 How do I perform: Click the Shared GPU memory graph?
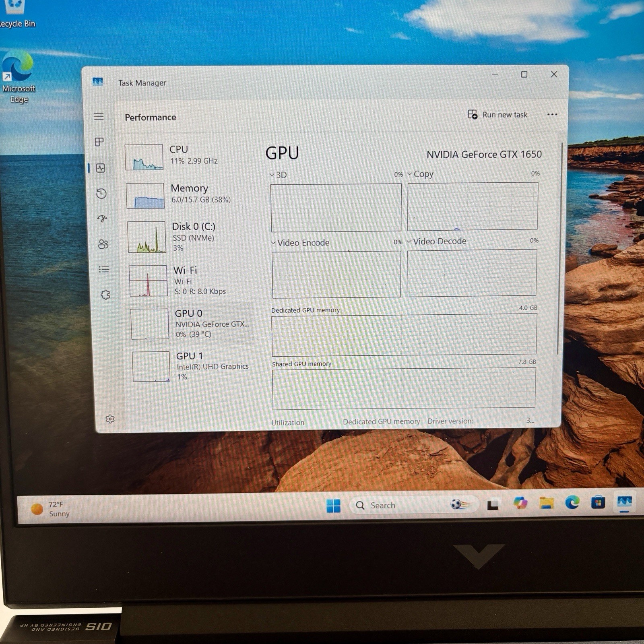[404, 388]
